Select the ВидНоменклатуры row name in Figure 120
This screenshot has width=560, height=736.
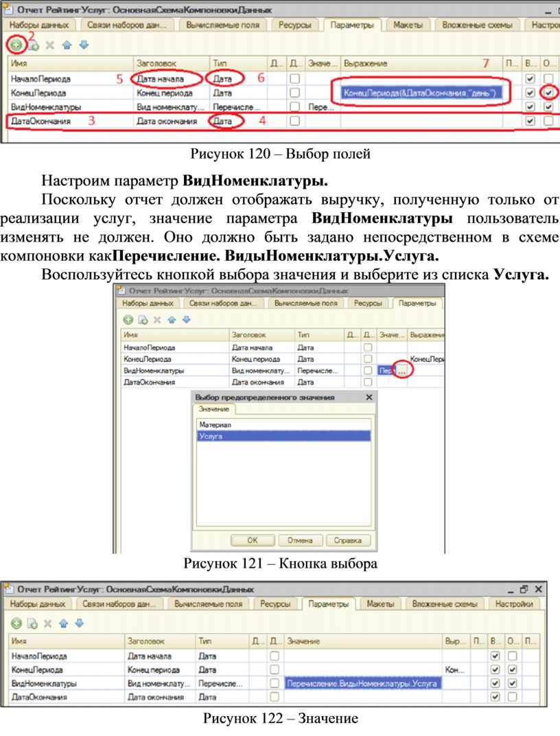(46, 107)
